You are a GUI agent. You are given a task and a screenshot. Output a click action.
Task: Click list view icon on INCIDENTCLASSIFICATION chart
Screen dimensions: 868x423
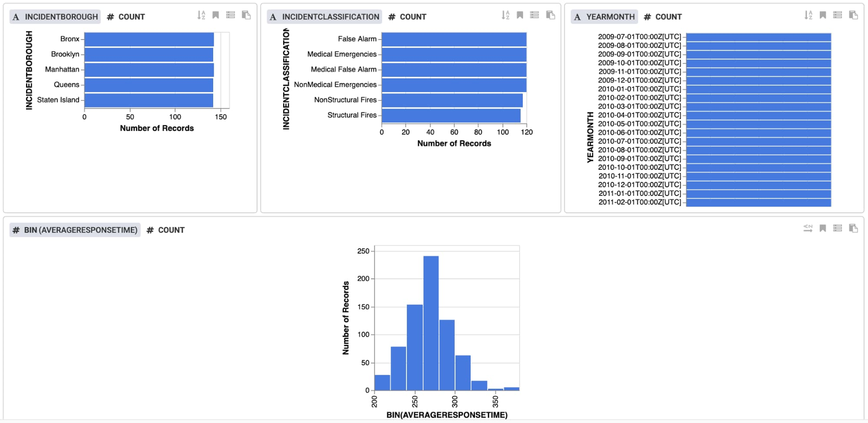coord(534,15)
